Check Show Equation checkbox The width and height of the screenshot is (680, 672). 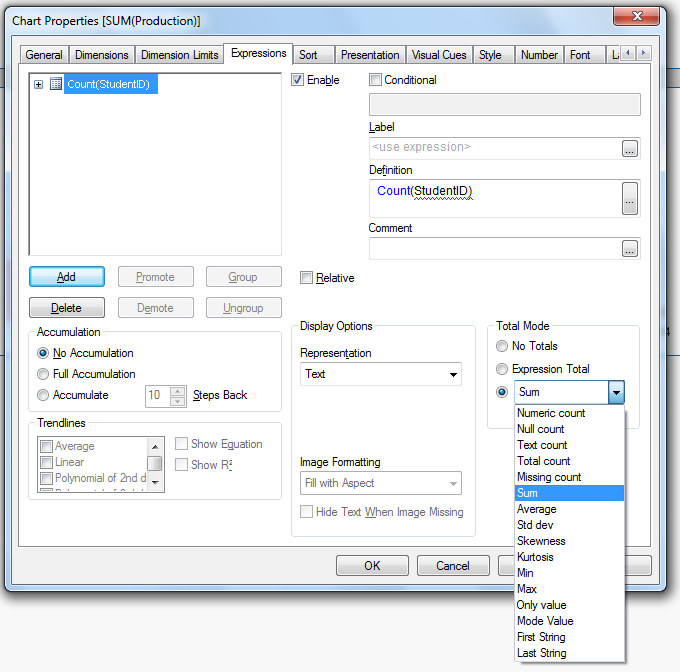[181, 444]
